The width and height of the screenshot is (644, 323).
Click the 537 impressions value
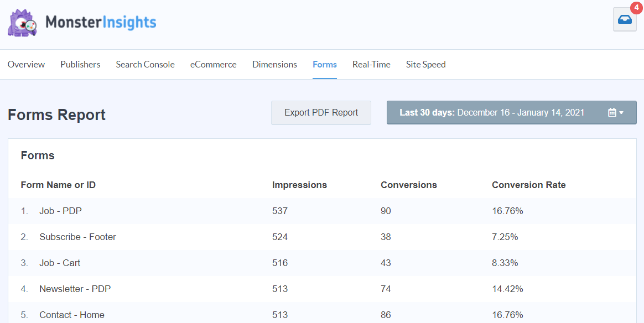(280, 211)
